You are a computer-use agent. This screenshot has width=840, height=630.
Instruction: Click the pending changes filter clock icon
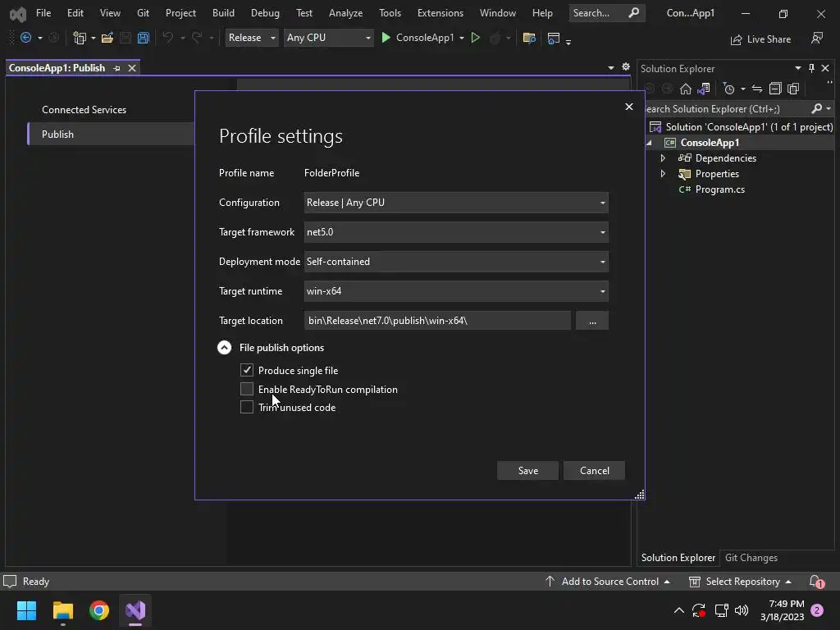(728, 89)
